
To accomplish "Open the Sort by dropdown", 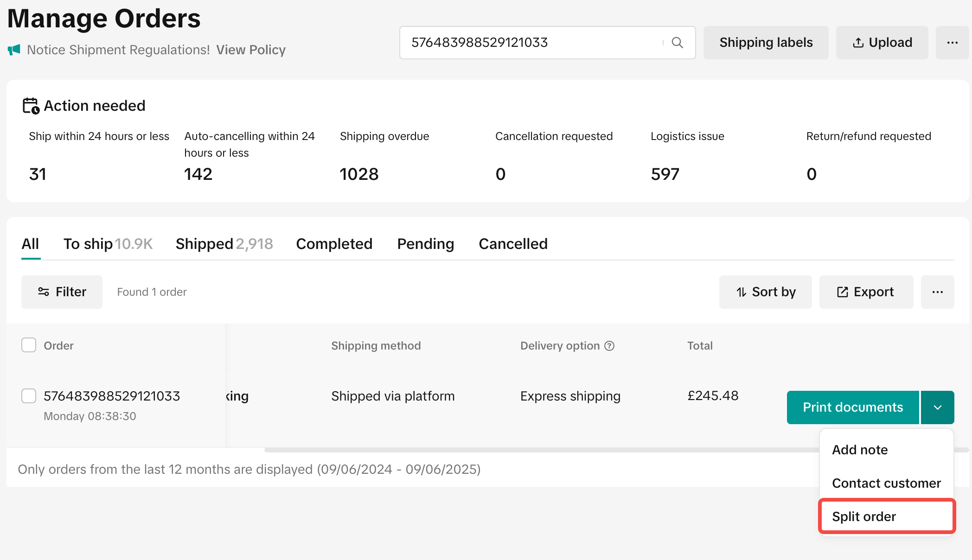I will (x=765, y=292).
